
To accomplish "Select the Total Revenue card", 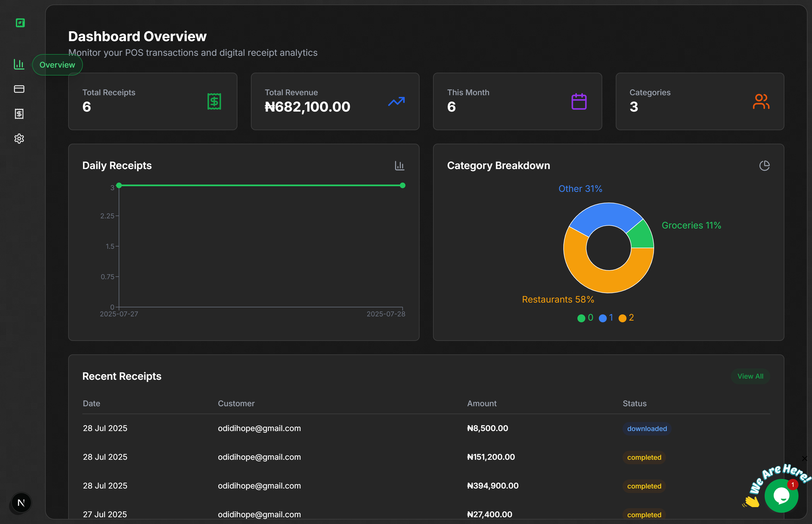I will coord(335,101).
